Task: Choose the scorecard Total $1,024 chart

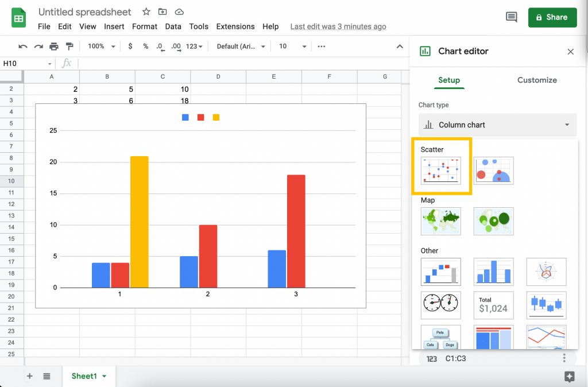Action: pos(493,305)
